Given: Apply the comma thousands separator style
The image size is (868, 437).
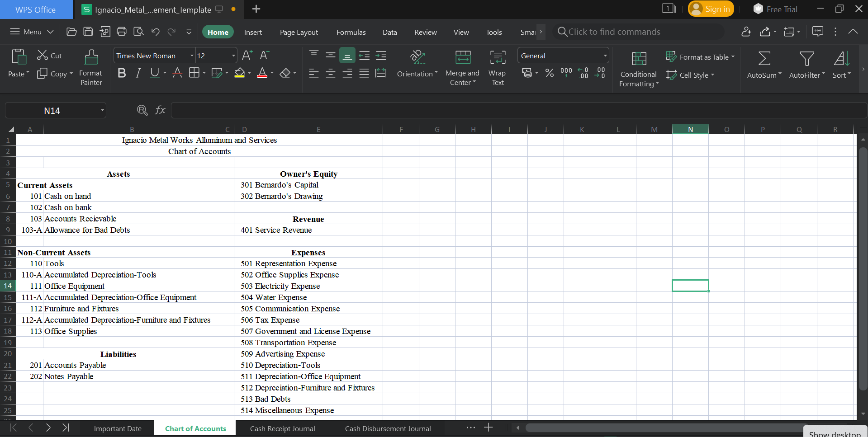Looking at the screenshot, I should (566, 73).
